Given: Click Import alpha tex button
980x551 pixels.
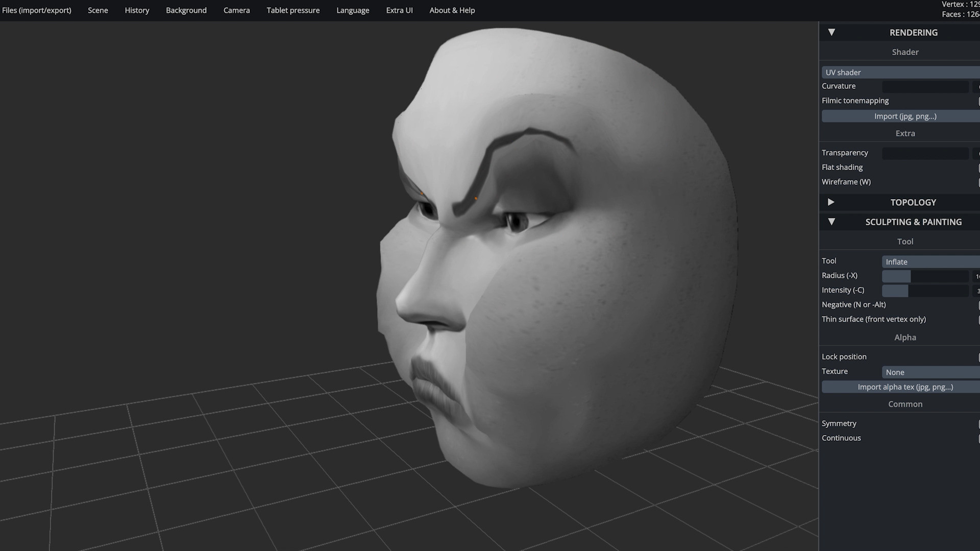Looking at the screenshot, I should pos(905,387).
